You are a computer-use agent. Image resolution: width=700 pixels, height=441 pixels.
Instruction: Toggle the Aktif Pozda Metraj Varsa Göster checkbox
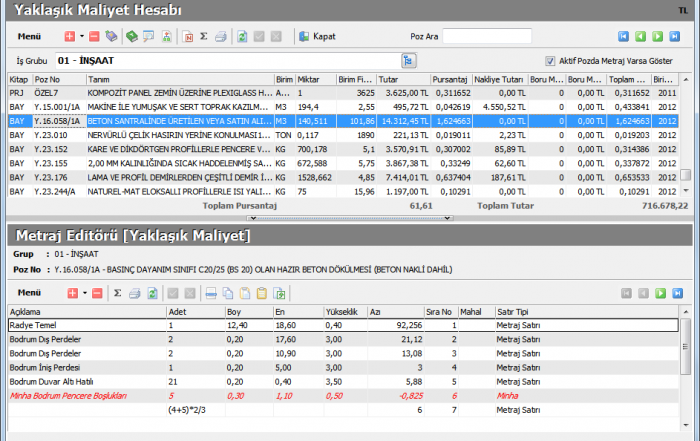pos(550,60)
